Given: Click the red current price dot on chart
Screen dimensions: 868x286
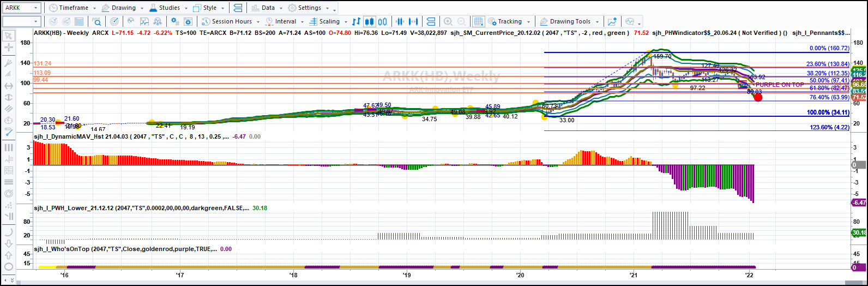Looking at the screenshot, I should [x=757, y=97].
